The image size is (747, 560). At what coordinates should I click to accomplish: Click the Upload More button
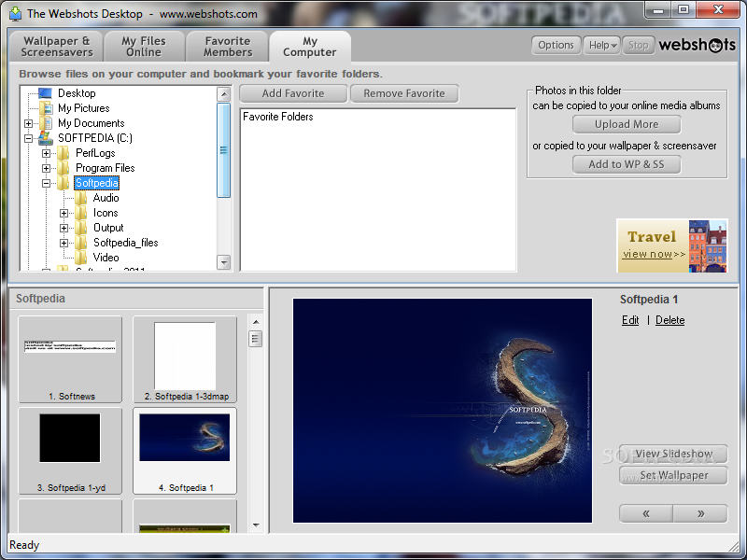coord(627,124)
